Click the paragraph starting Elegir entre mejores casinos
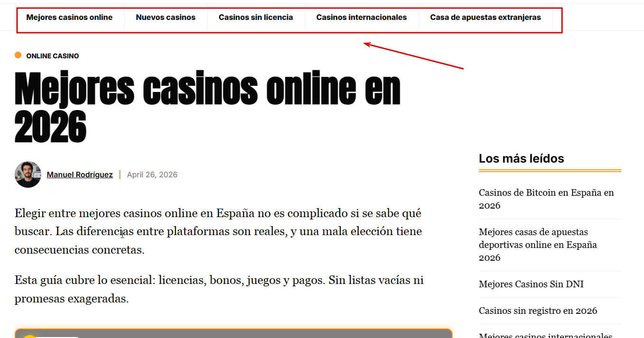644x338 pixels. (x=218, y=231)
